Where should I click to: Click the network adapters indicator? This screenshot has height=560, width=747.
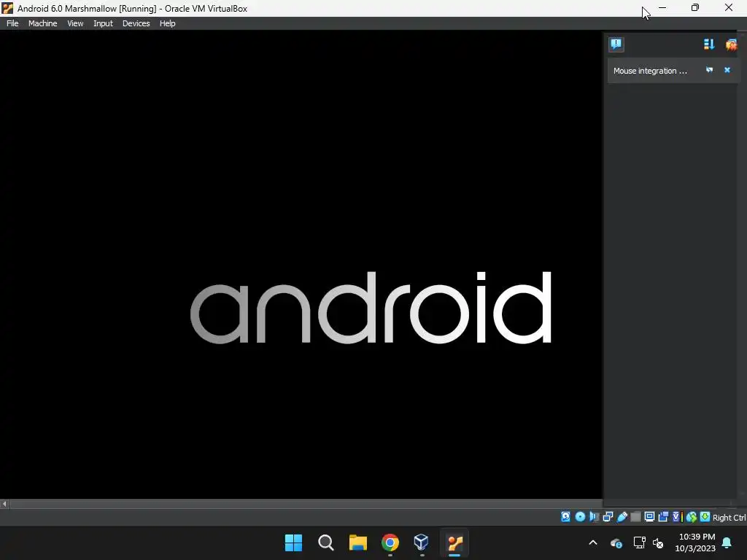pos(608,517)
